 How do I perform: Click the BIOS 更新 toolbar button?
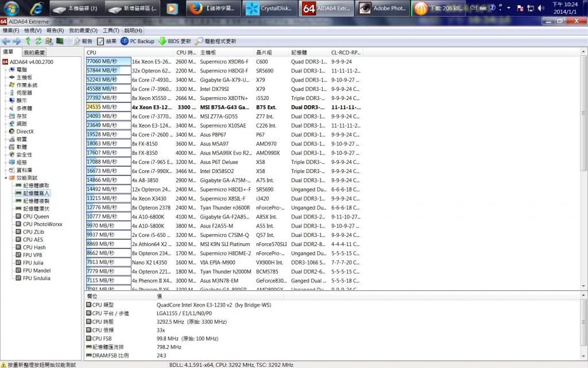click(175, 41)
